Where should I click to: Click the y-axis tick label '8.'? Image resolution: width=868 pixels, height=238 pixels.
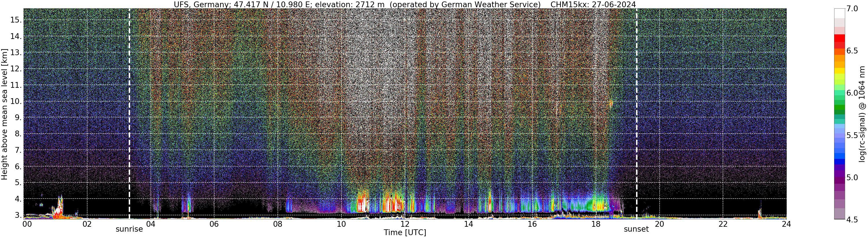18,134
